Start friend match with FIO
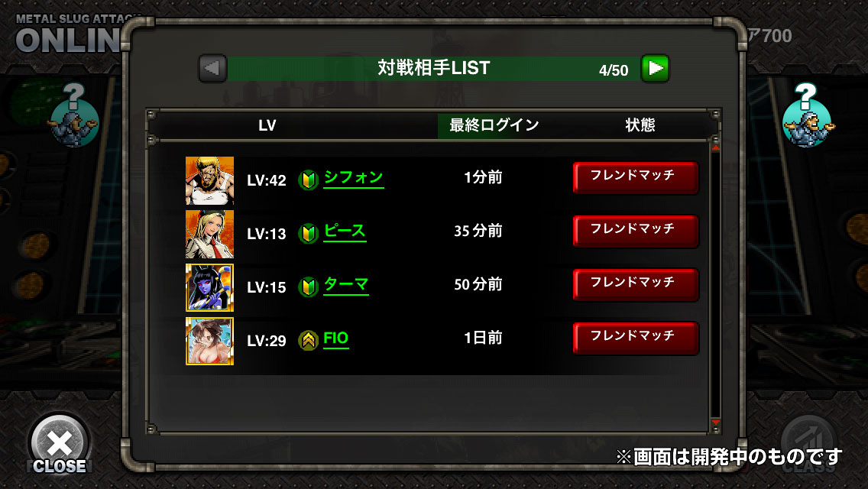 pyautogui.click(x=636, y=338)
